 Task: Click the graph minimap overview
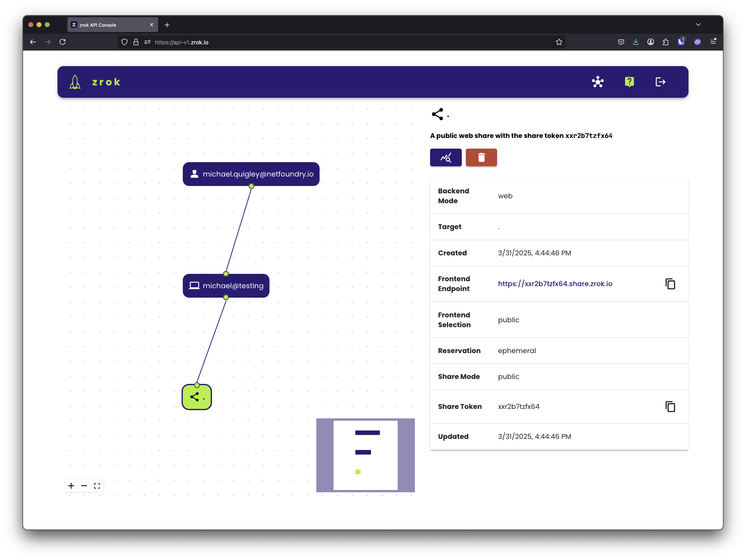365,455
